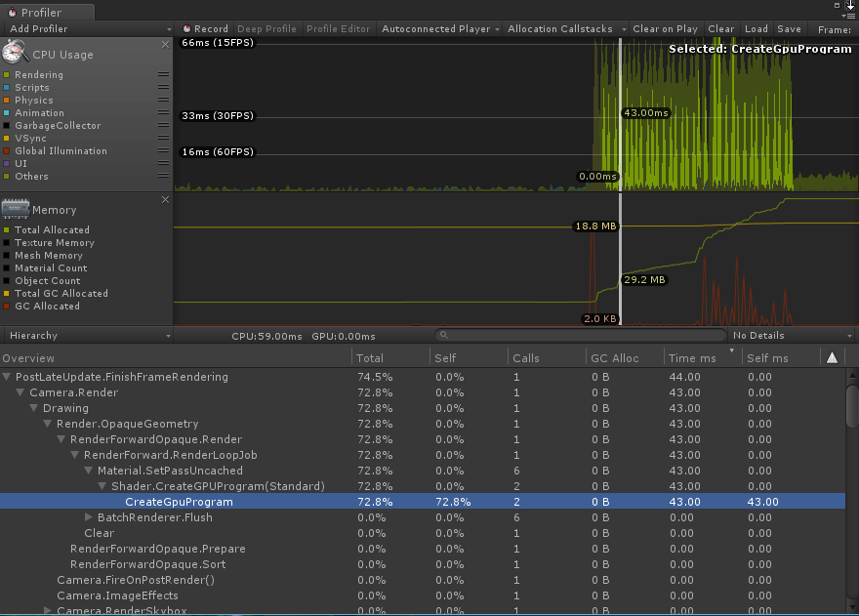
Task: Click the CPU Usage stopwatch icon
Action: point(16,53)
